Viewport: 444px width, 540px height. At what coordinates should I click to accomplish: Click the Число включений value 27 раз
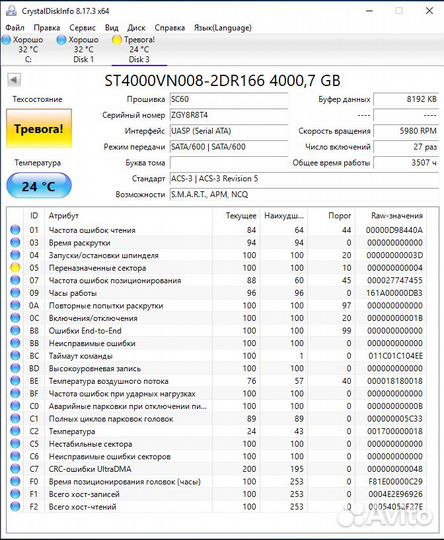406,147
